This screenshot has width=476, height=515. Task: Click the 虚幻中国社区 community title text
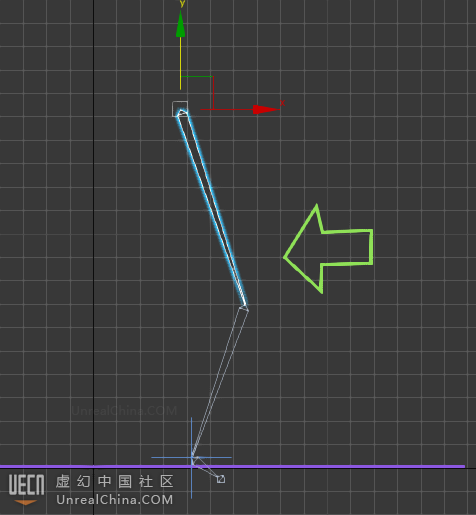click(x=115, y=481)
